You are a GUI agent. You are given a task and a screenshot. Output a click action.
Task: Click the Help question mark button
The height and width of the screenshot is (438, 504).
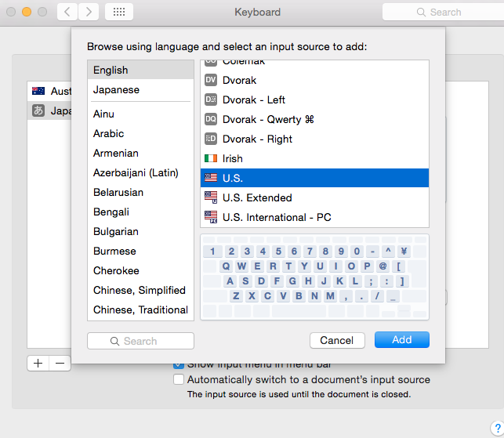click(x=498, y=428)
